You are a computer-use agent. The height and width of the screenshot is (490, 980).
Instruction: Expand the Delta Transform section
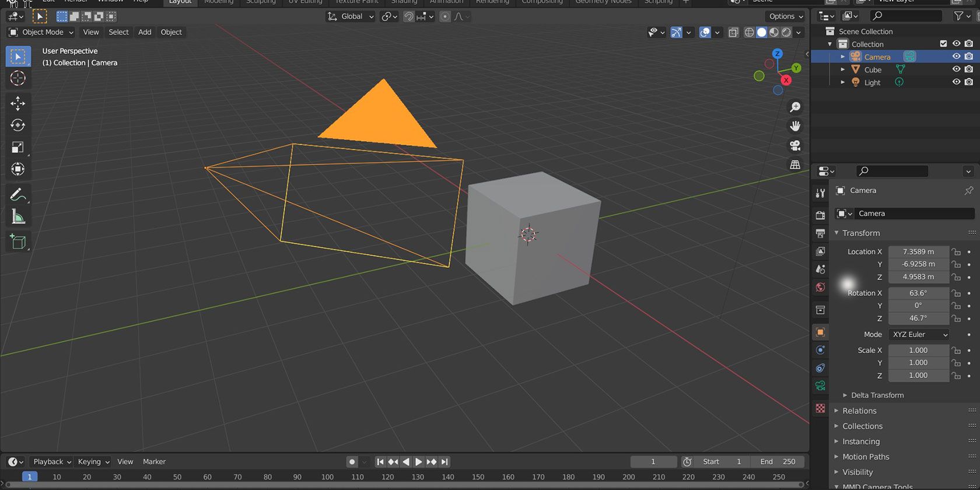pos(877,395)
